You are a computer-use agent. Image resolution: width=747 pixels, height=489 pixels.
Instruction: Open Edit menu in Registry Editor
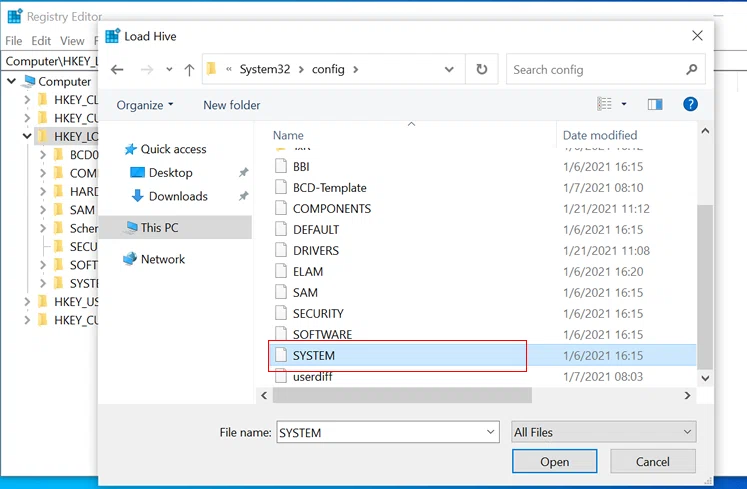click(41, 41)
